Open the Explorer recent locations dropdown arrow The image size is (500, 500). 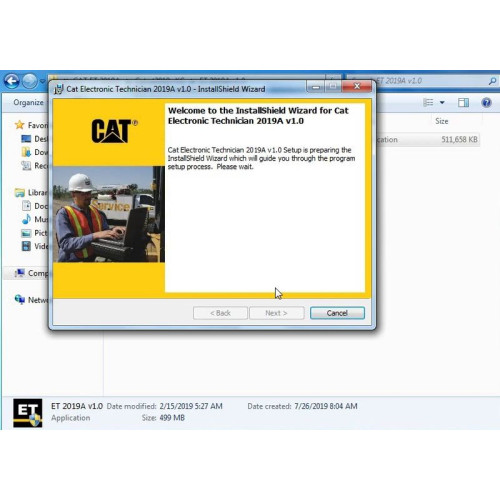coord(42,81)
